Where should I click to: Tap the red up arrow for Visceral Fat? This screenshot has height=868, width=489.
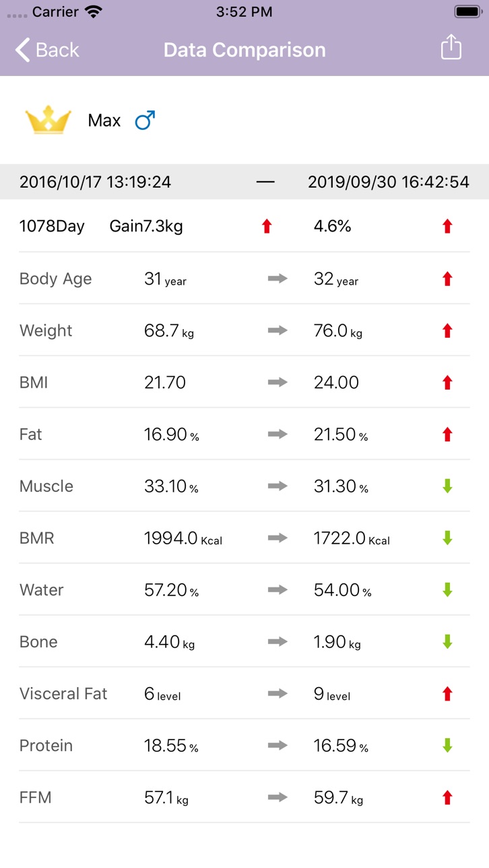click(447, 693)
